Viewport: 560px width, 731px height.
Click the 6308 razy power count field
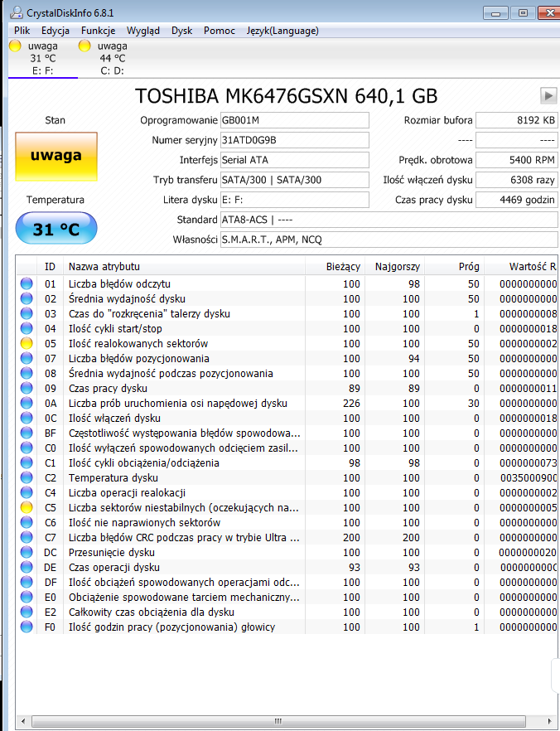[517, 180]
